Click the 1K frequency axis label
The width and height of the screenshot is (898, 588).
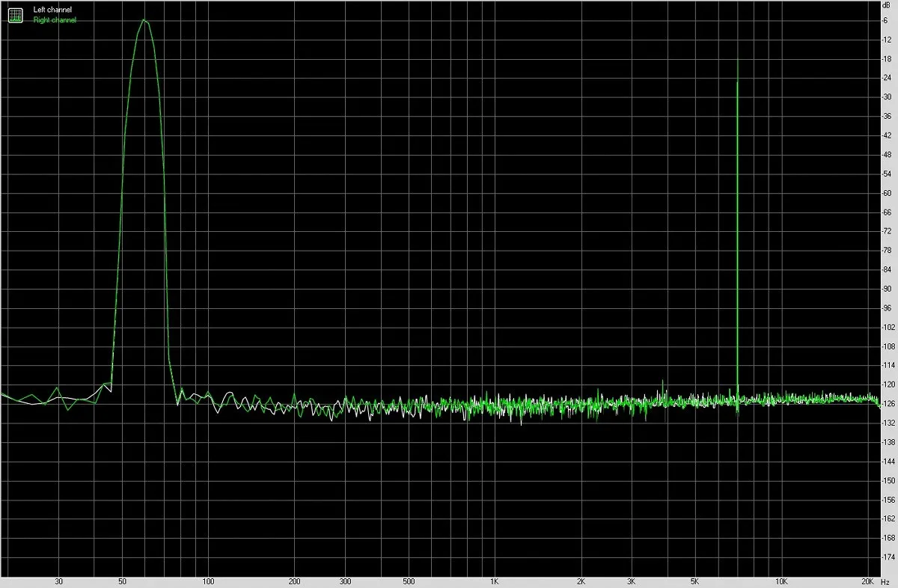pos(495,581)
